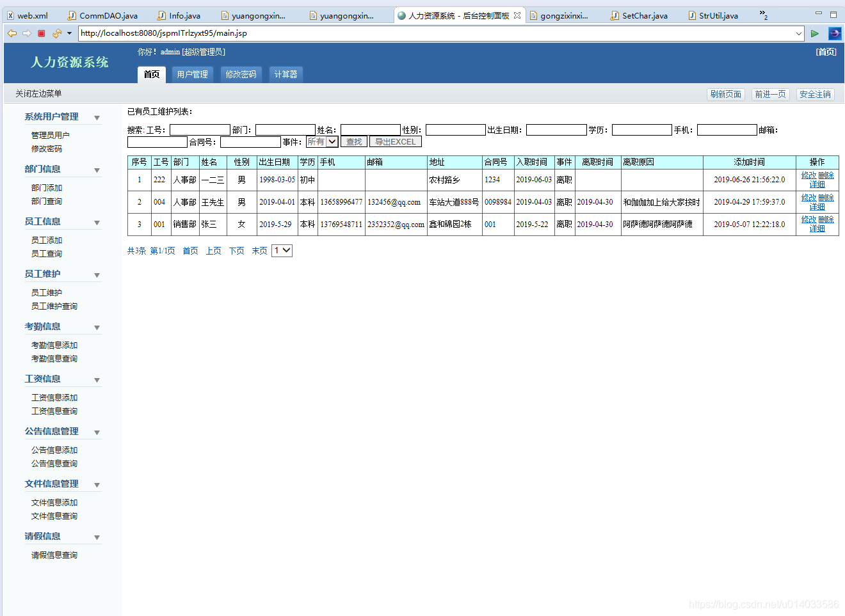
Task: Open 公告信息添加 in sidebar
Action: coord(54,450)
